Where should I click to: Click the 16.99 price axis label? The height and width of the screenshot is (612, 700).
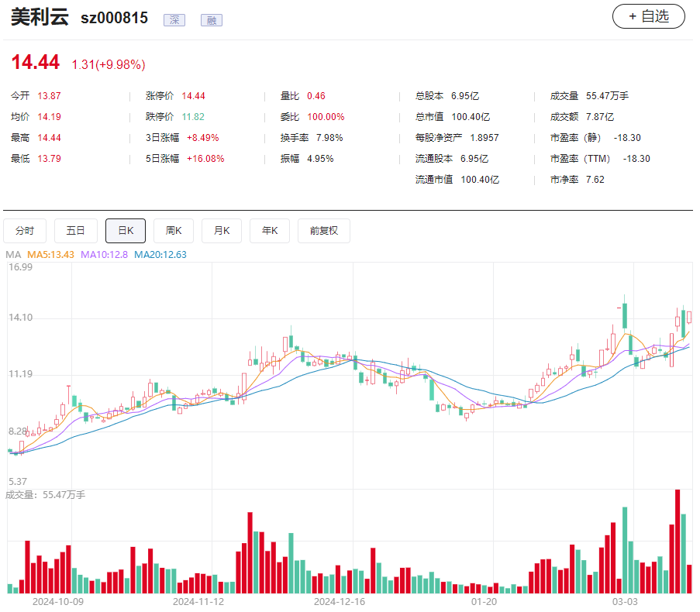pyautogui.click(x=20, y=267)
